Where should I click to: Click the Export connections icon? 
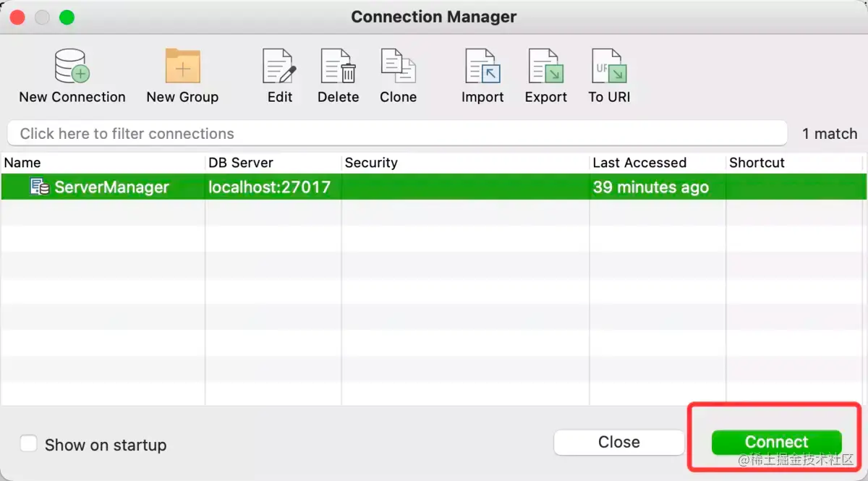[546, 67]
